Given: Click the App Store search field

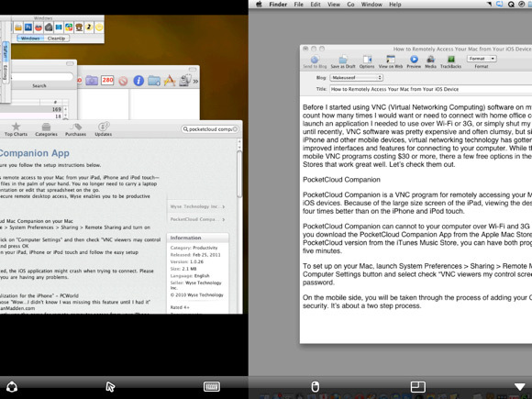Looking at the screenshot, I should click(210, 129).
